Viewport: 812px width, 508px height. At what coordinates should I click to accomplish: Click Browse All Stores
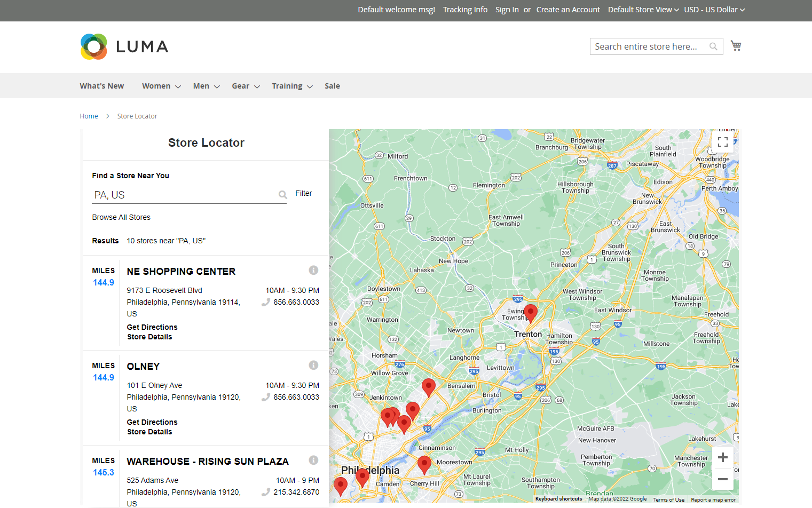coord(121,217)
